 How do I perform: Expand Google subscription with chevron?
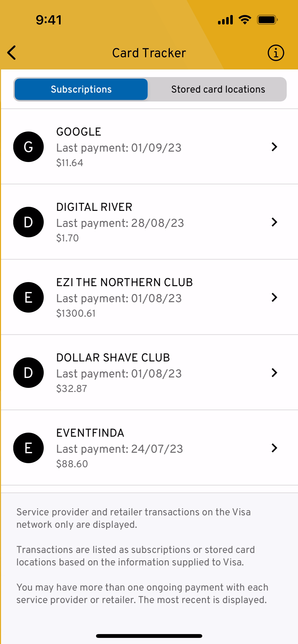pyautogui.click(x=274, y=147)
